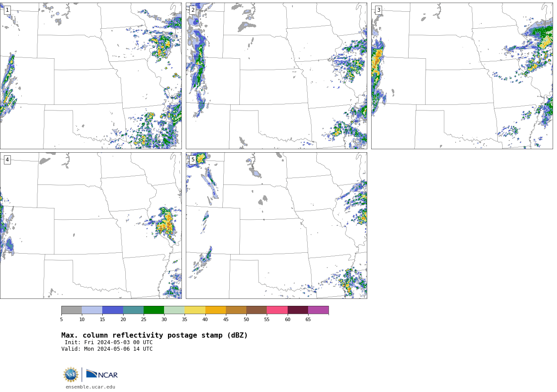Click the orange 40-45 dBZ swatch

coord(215,310)
